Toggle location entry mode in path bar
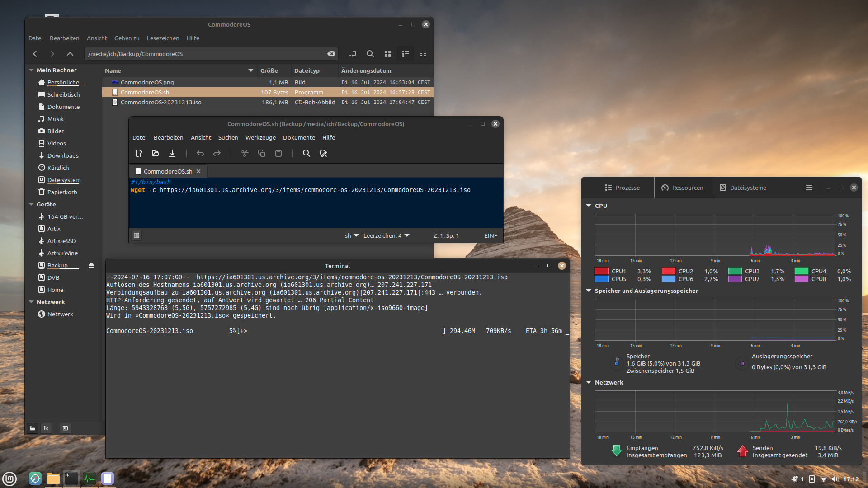Image resolution: width=868 pixels, height=488 pixels. (x=353, y=54)
